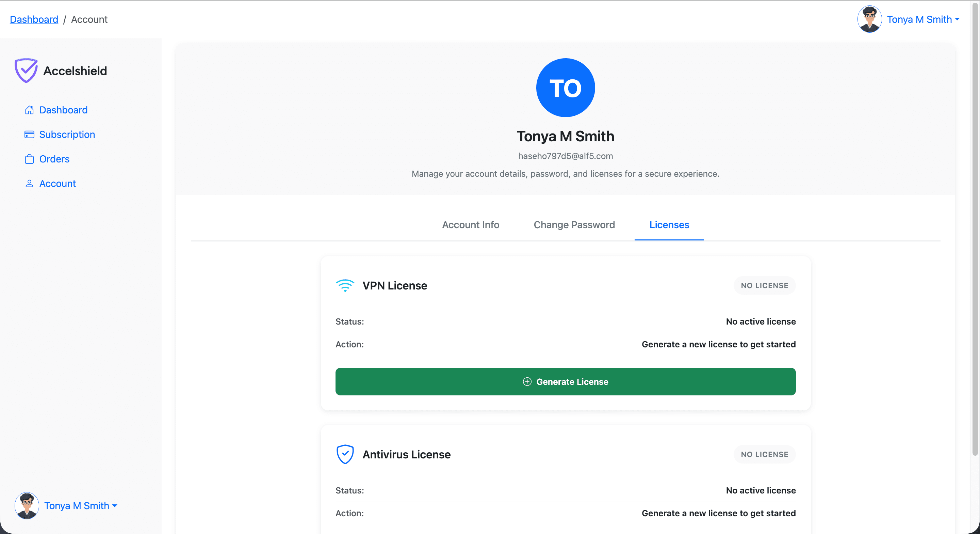Click the Antivirus License shield icon
980x534 pixels.
coord(345,454)
